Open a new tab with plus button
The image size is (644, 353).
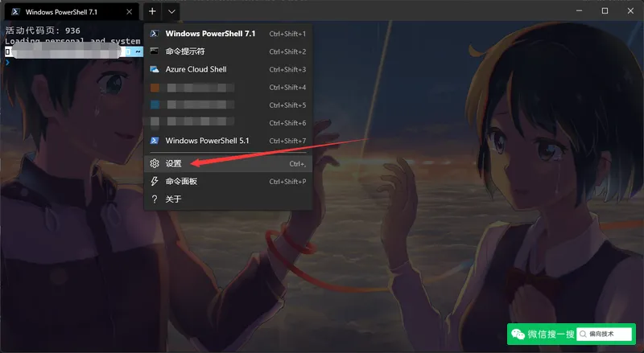(152, 11)
